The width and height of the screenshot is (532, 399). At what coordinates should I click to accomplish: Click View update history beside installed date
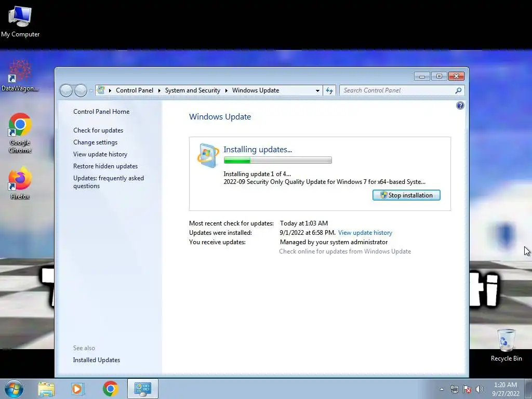point(365,233)
